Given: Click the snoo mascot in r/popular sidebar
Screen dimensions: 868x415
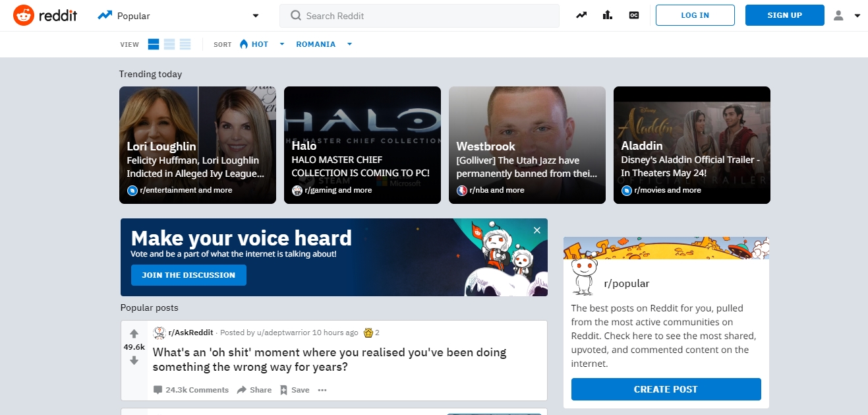Looking at the screenshot, I should point(584,277).
